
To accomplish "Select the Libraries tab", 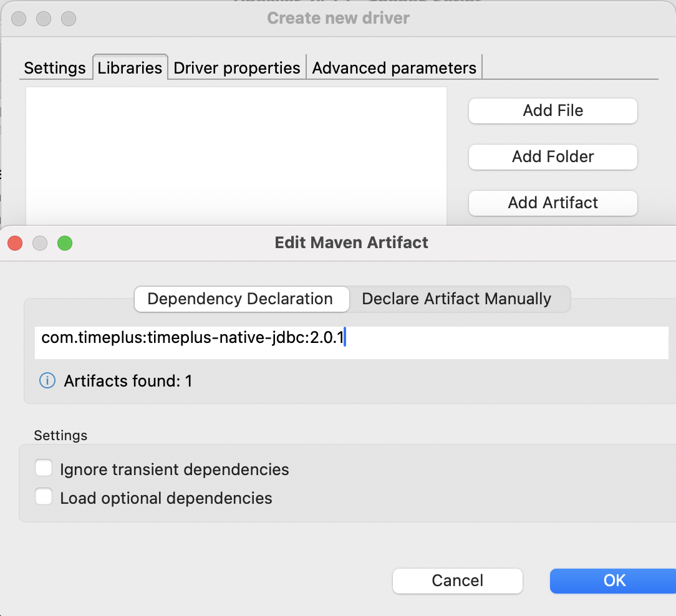I will click(x=130, y=68).
